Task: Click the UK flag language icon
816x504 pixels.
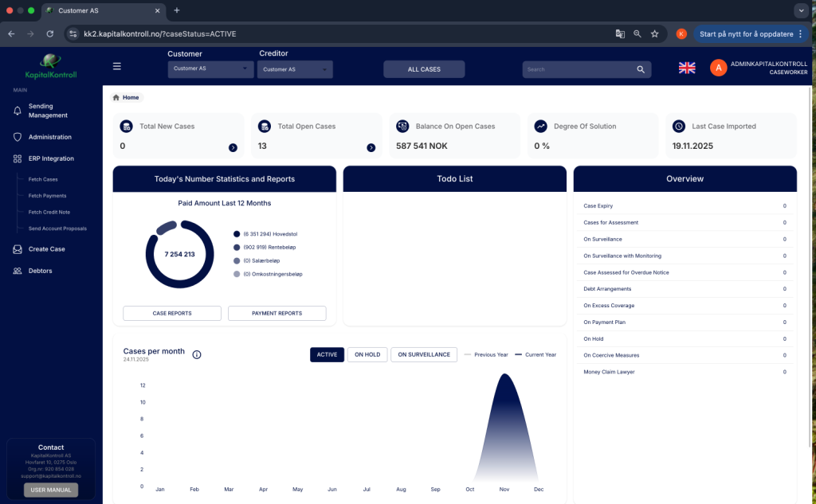Action: click(687, 68)
